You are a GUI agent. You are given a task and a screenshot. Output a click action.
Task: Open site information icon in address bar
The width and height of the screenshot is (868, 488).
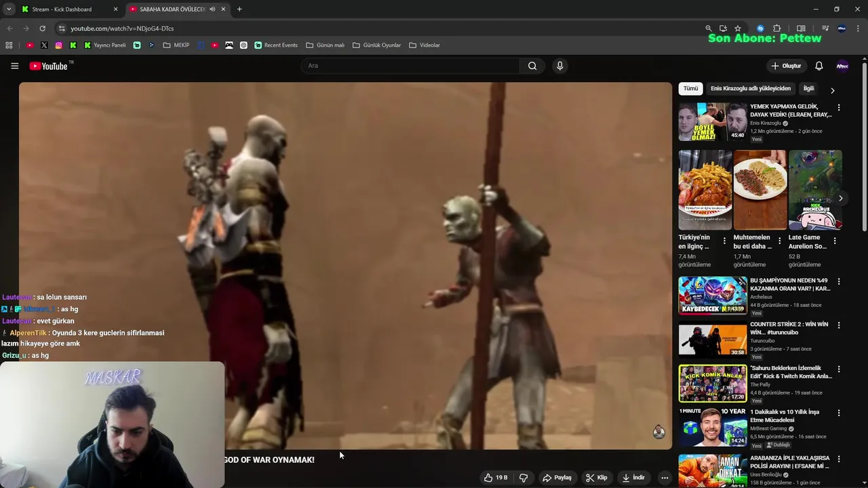point(61,28)
